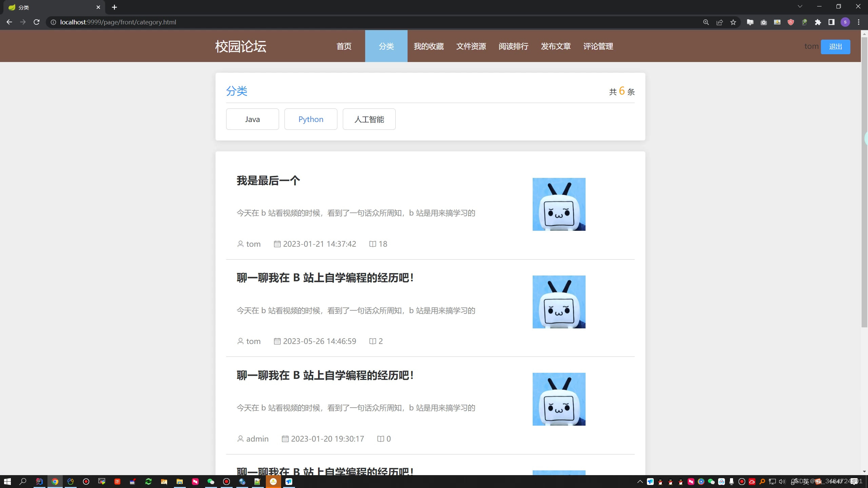Open the tab search chevron

click(x=800, y=6)
